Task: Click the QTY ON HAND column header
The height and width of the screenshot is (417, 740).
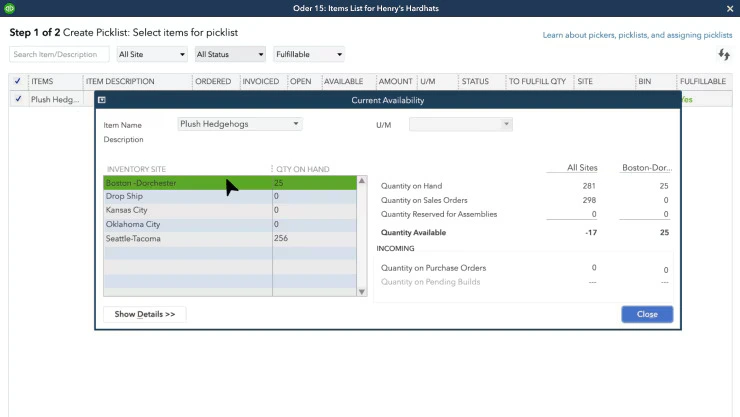Action: click(x=303, y=169)
